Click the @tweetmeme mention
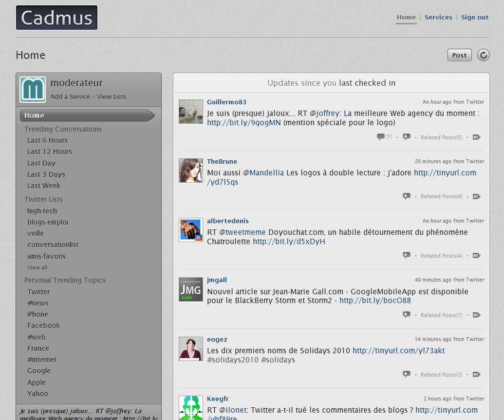 pos(243,232)
